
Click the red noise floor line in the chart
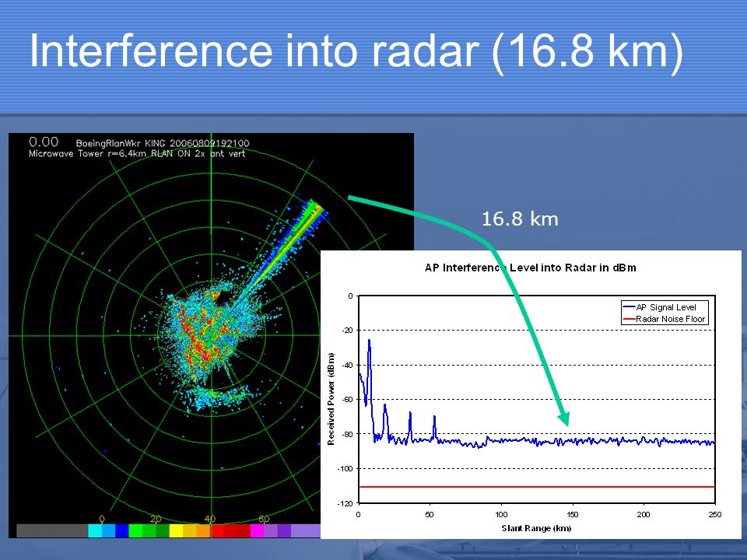point(537,487)
